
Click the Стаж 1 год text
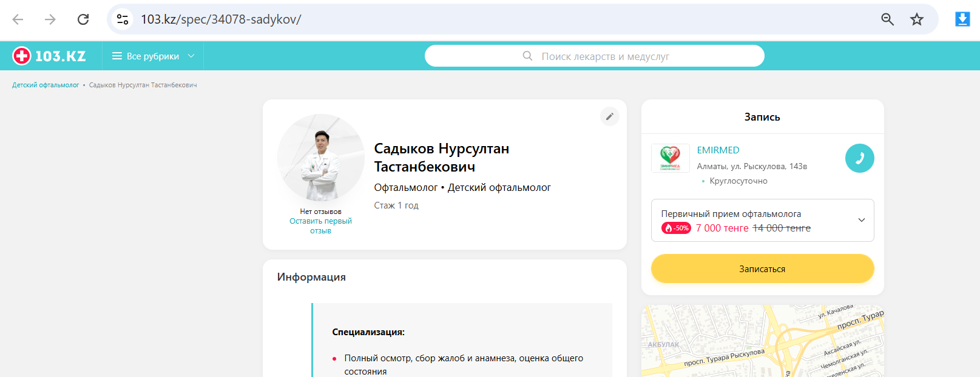pyautogui.click(x=396, y=205)
